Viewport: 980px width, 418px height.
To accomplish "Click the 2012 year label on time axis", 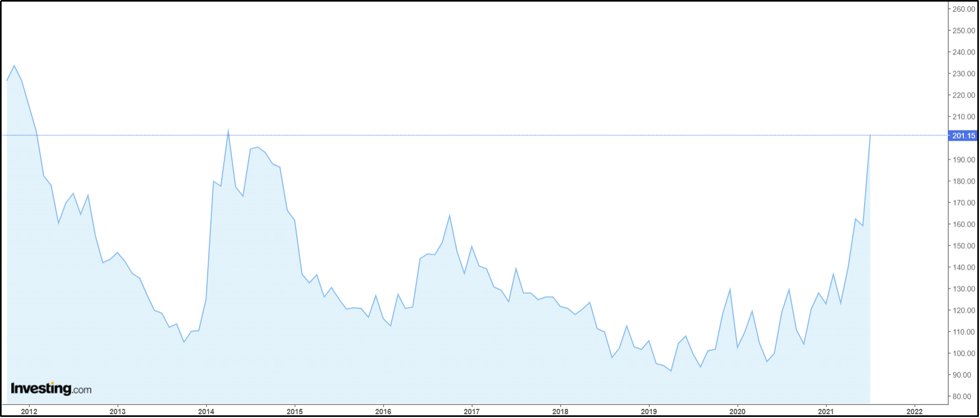I will [29, 412].
